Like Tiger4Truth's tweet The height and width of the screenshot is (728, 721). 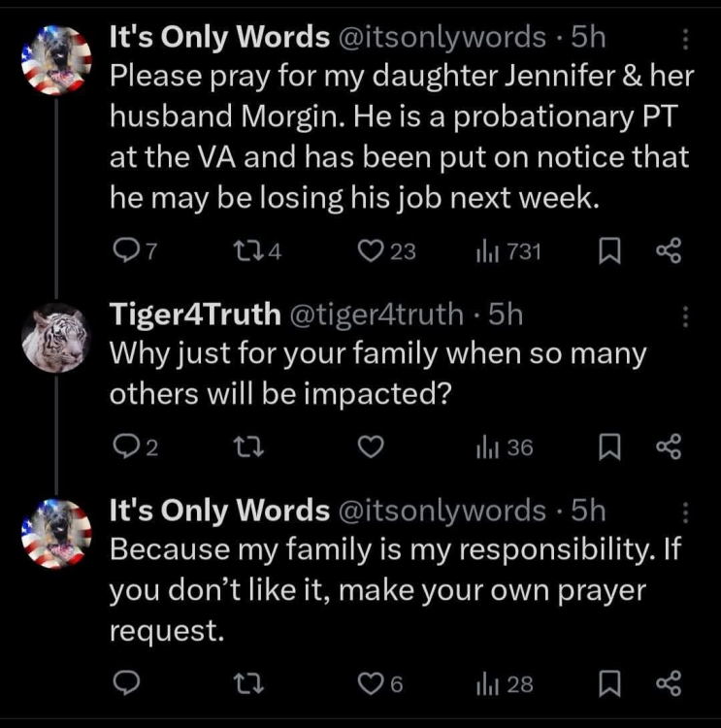tap(372, 447)
